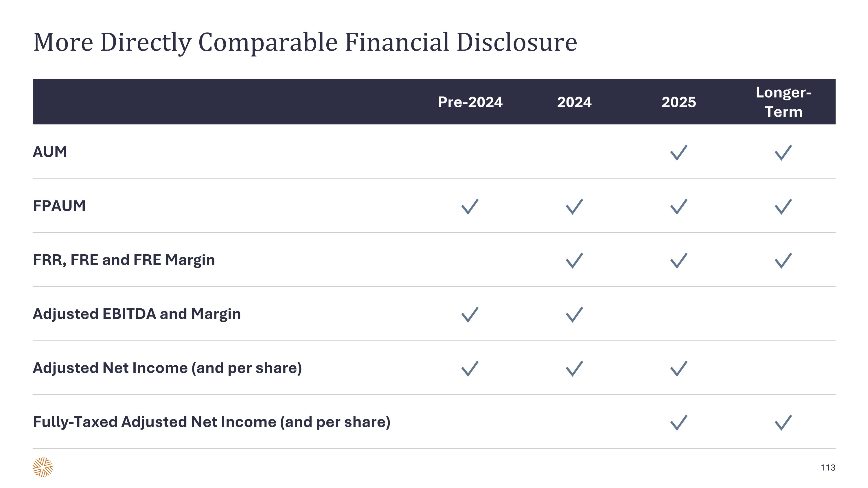Select the Adjusted EBITDA and Margin label
868x488 pixels.
(137, 314)
